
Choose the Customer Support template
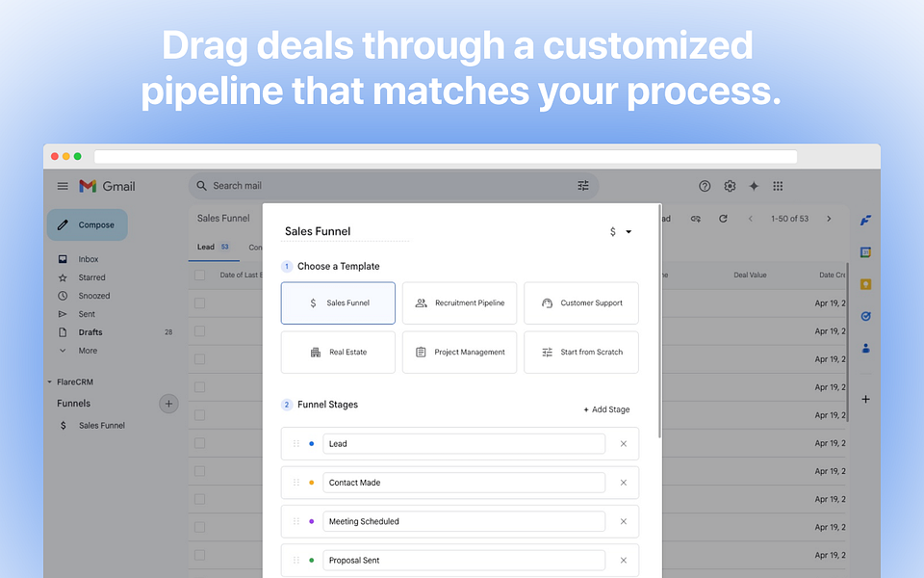pos(581,303)
